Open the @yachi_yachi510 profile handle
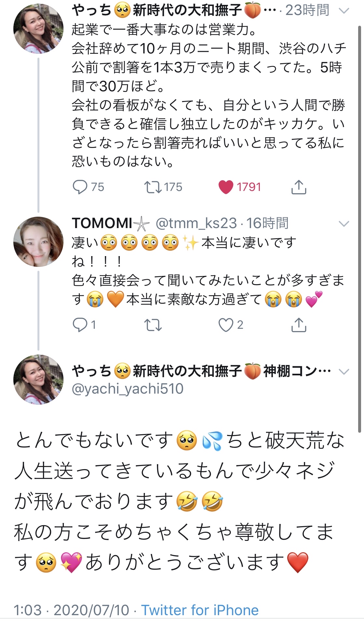This screenshot has height=623, width=364. [127, 389]
